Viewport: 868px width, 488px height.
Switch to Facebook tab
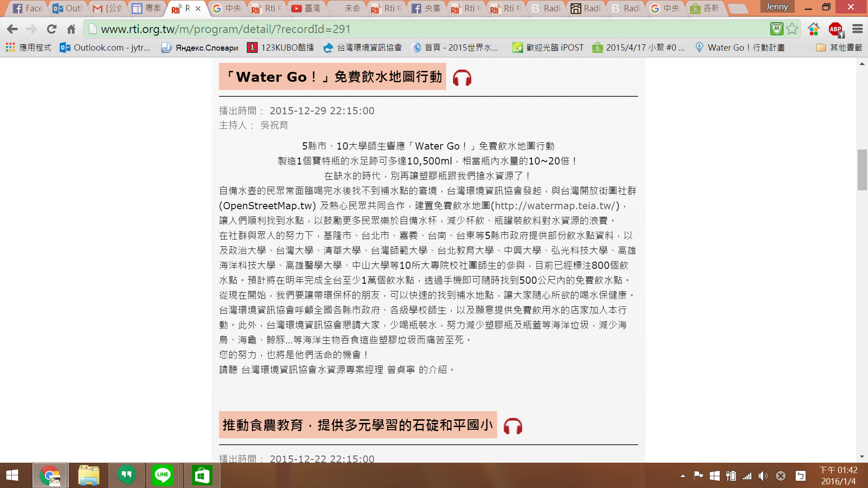click(27, 8)
